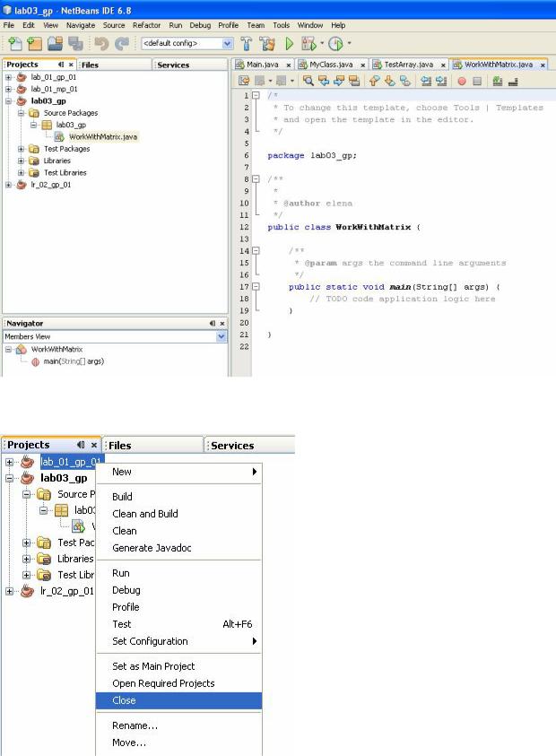Open the Members View dropdown in Navigator
Viewport: 556px width, 756px height.
[x=222, y=336]
